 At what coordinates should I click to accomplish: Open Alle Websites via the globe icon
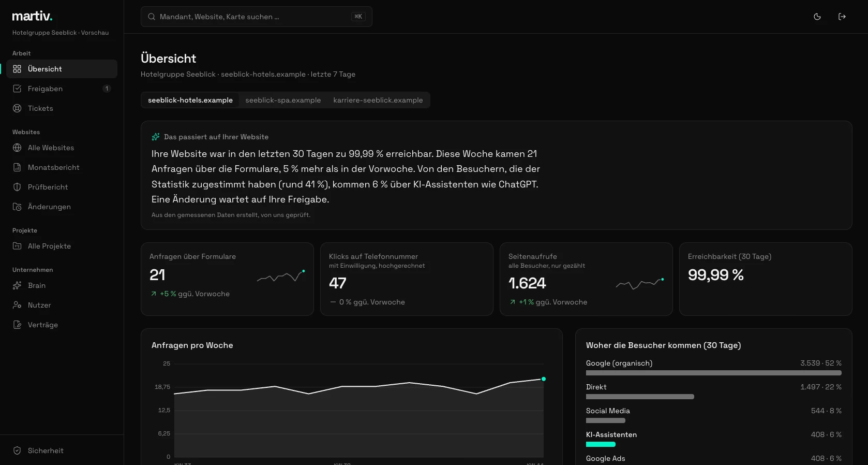point(17,148)
